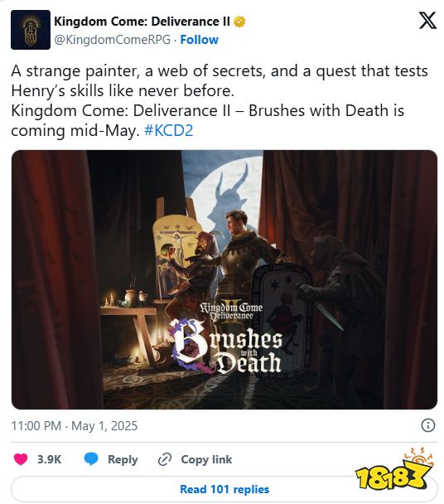The width and height of the screenshot is (444, 504).
Task: Open the #KCD2 hashtag
Action: (169, 130)
